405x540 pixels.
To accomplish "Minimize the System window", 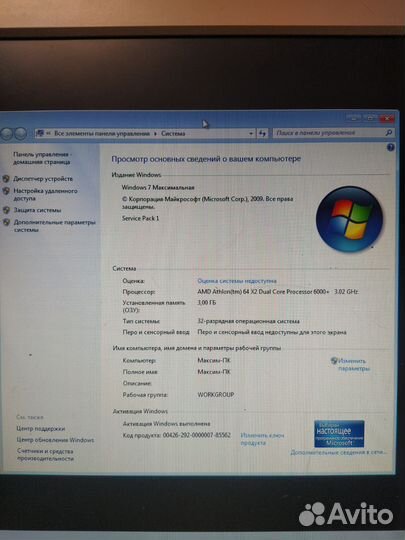I will point(354,118).
